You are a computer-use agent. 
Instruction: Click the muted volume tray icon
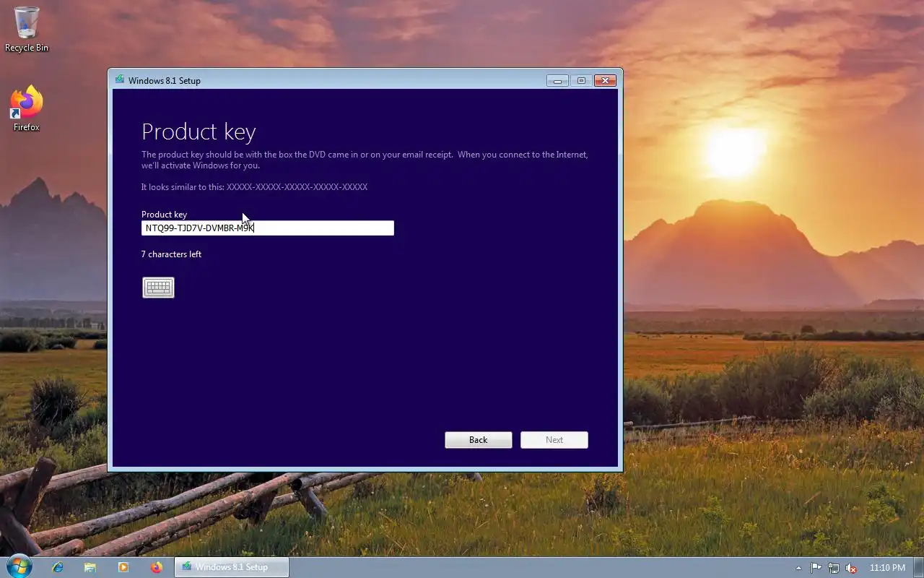coord(851,568)
